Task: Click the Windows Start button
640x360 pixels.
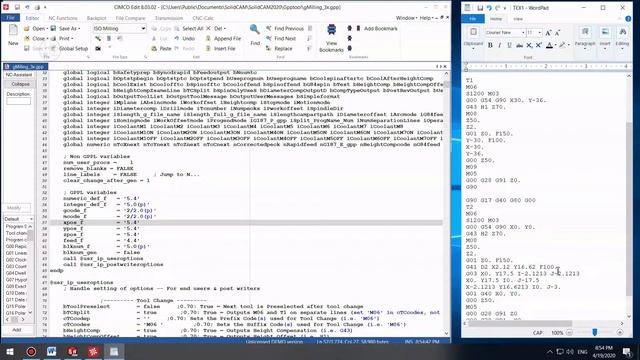Action: click(x=10, y=351)
